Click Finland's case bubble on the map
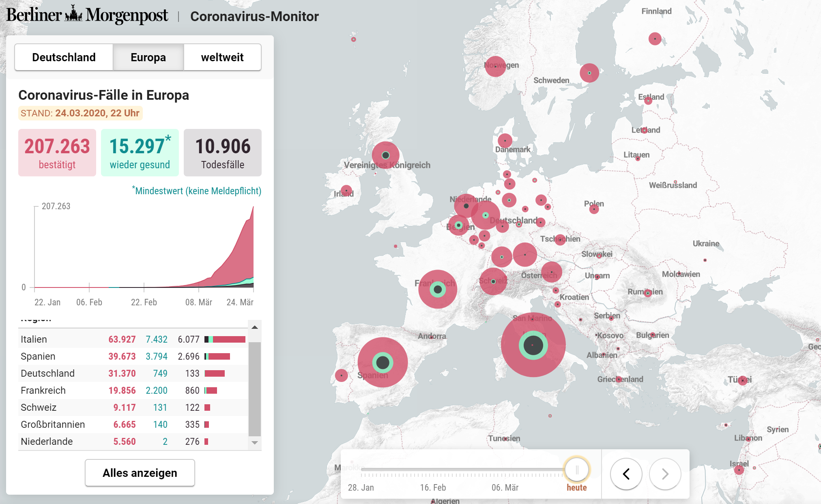 [655, 39]
